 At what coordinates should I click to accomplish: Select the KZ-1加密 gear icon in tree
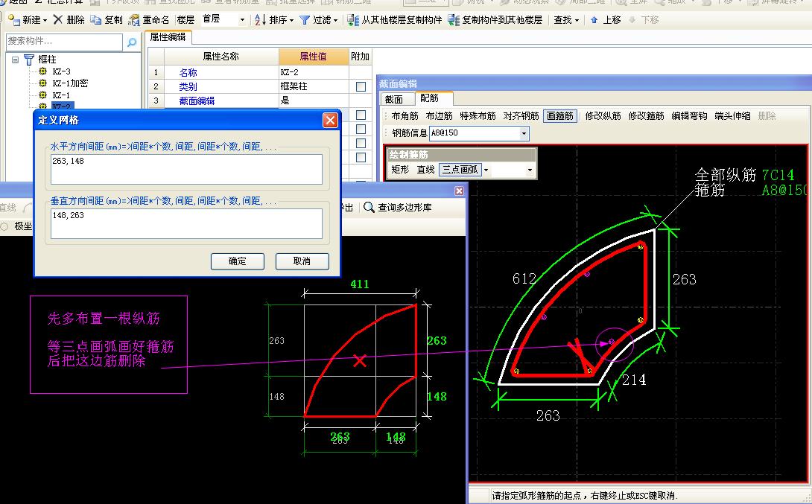[43, 83]
